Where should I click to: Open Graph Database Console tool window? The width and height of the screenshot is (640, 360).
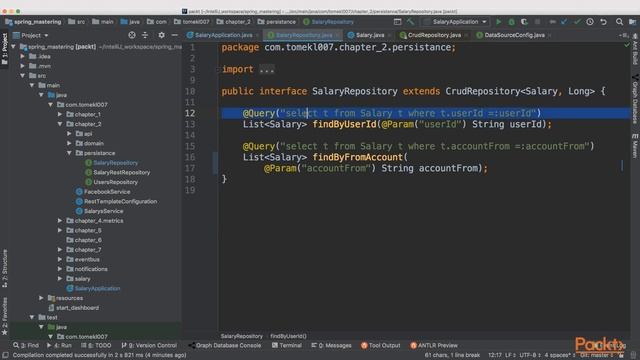click(x=224, y=345)
